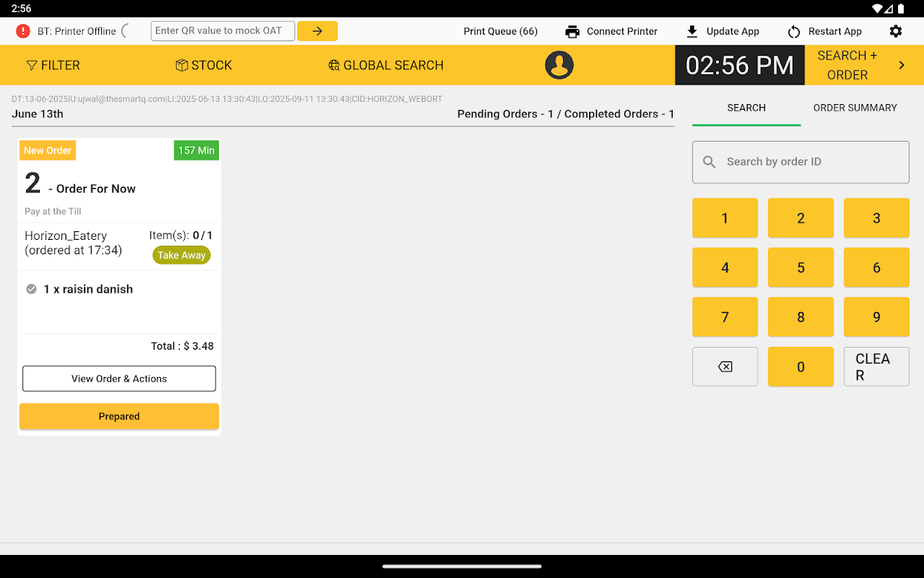Tap keypad number 7
Viewport: 924px width, 578px height.
(725, 317)
